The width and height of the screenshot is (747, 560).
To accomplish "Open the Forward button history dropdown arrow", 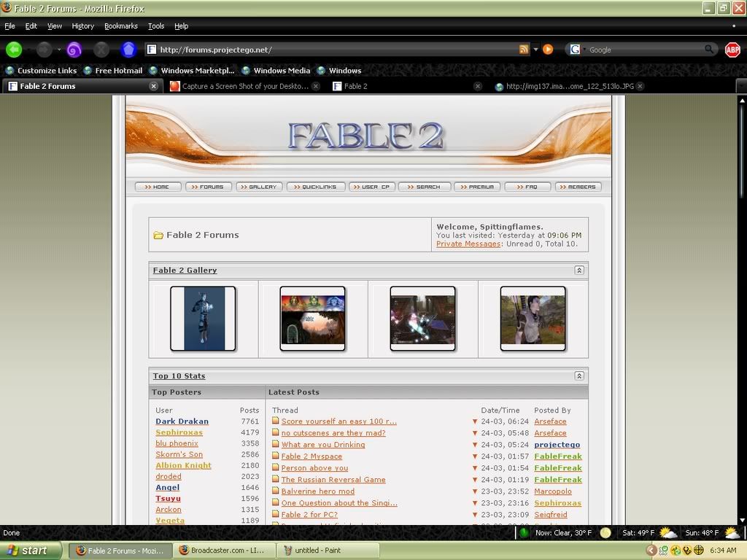I will click(59, 50).
